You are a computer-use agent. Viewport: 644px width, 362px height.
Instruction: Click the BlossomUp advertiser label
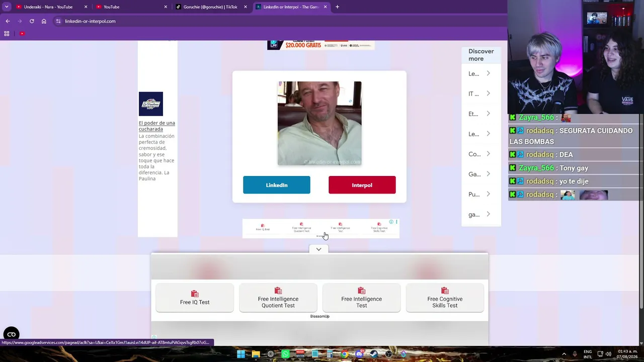(x=320, y=316)
